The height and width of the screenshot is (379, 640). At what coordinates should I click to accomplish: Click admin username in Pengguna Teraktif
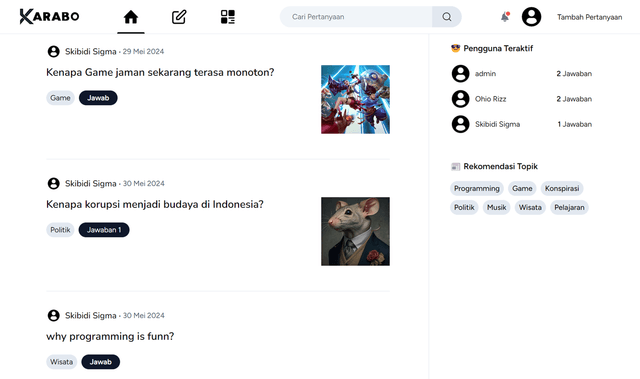tap(485, 73)
